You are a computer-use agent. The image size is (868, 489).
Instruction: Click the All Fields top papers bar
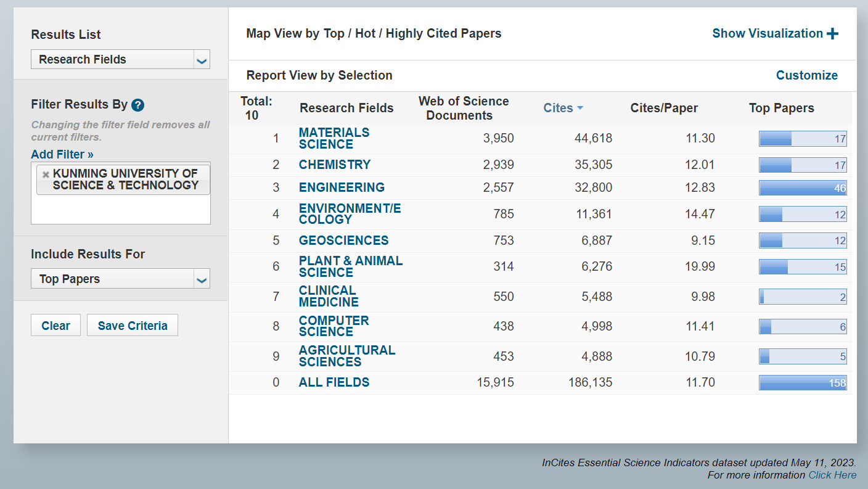(802, 383)
